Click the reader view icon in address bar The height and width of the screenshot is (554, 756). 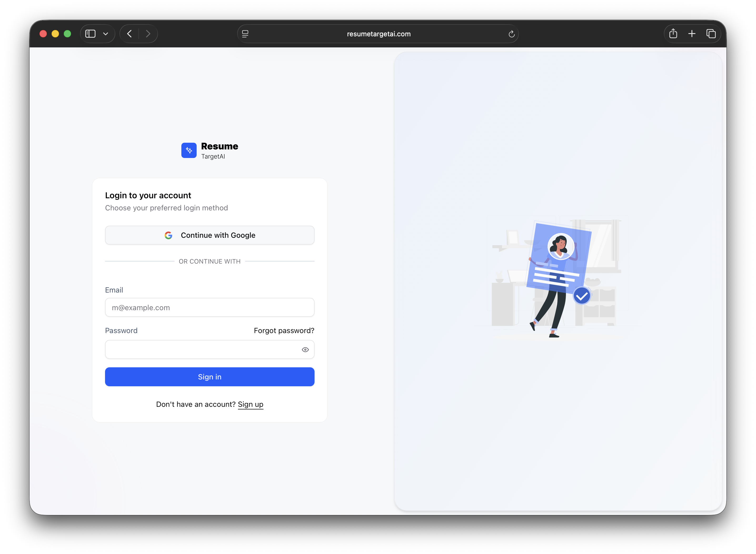245,33
